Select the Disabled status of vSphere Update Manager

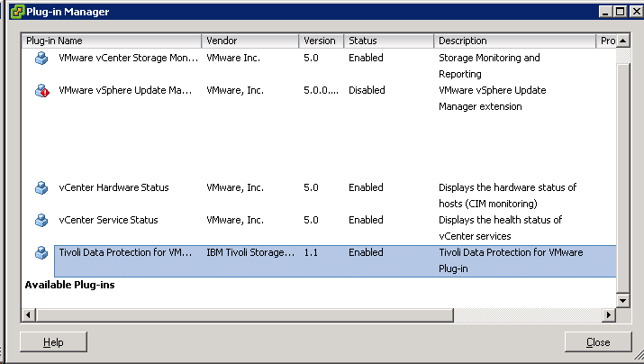[x=367, y=90]
